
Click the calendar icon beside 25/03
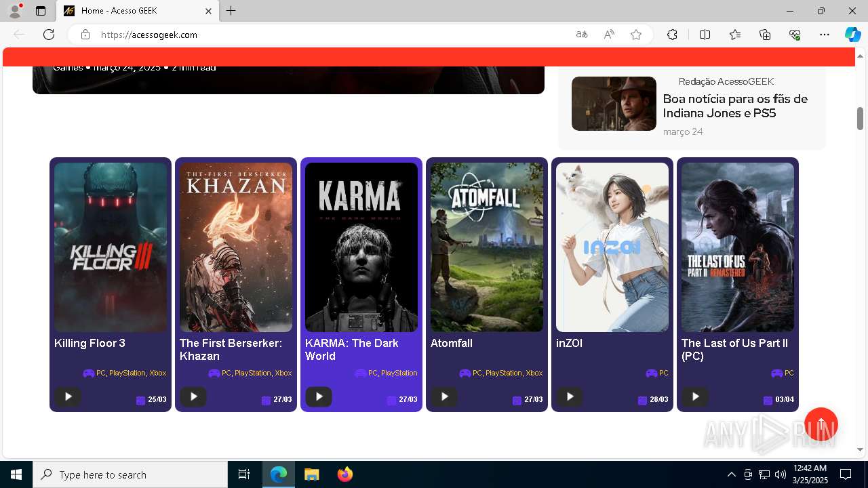141,400
